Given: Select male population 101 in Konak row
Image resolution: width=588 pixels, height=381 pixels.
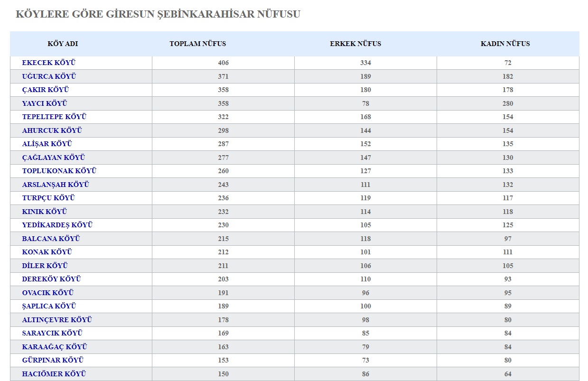Looking at the screenshot, I should tap(365, 252).
